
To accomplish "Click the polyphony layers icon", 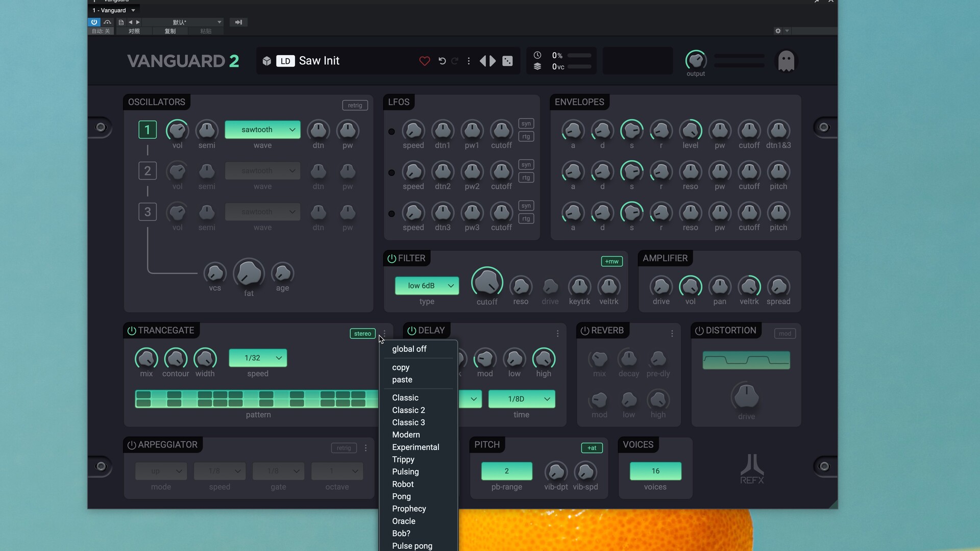I will pos(537,67).
